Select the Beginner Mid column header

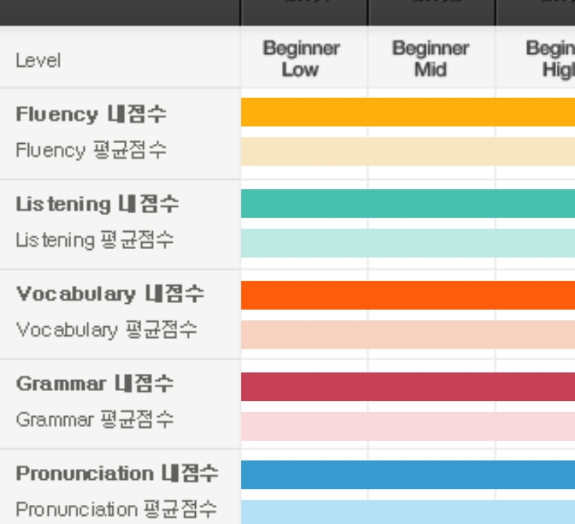431,59
